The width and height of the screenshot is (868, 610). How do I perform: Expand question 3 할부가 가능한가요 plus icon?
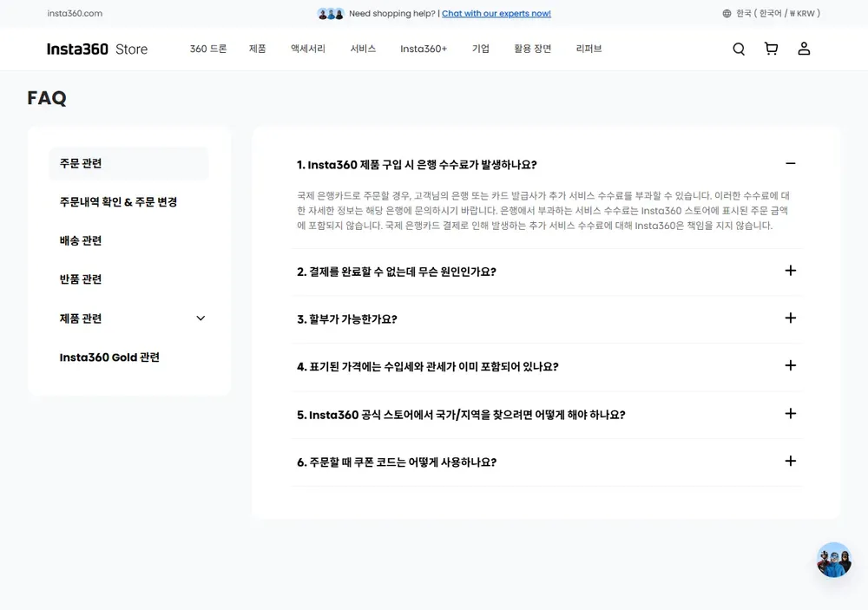point(791,318)
